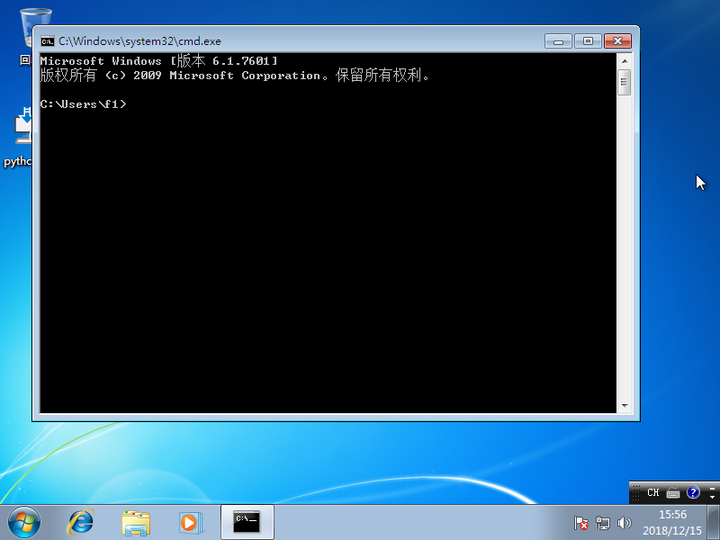720x540 pixels.
Task: Open the language bar options arrow
Action: coord(712,497)
